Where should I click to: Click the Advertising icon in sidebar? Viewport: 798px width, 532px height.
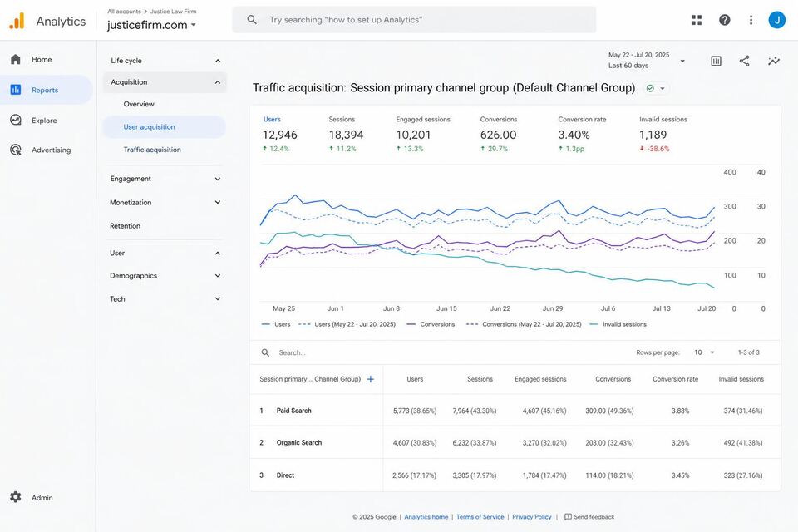pos(16,150)
